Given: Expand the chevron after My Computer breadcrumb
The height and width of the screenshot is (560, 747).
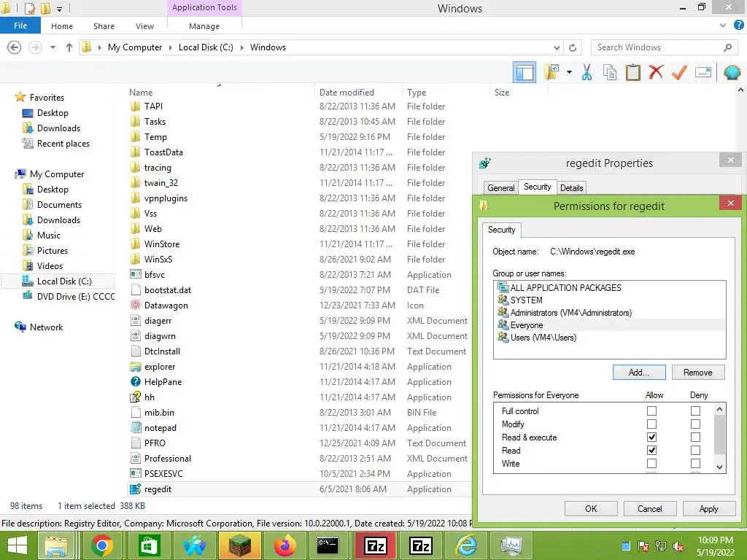Looking at the screenshot, I should tap(171, 47).
